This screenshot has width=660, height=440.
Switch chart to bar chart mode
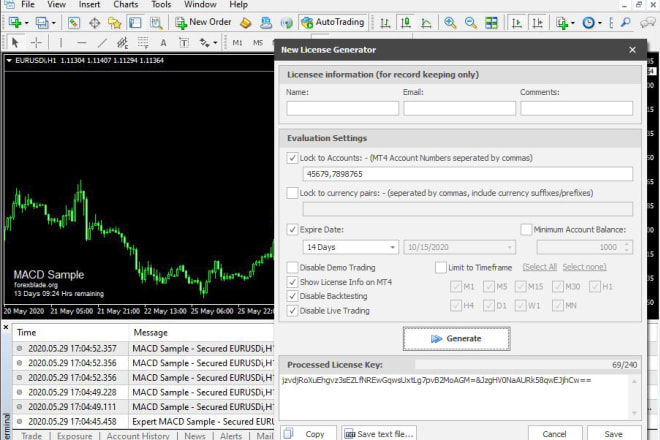[x=385, y=22]
